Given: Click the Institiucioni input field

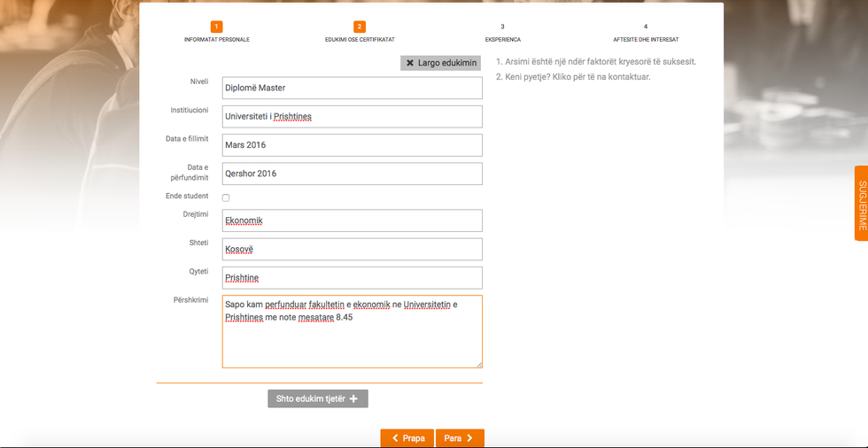Looking at the screenshot, I should [352, 117].
